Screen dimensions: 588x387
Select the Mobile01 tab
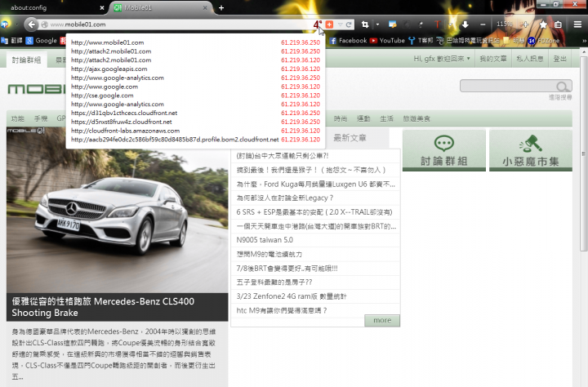161,7
